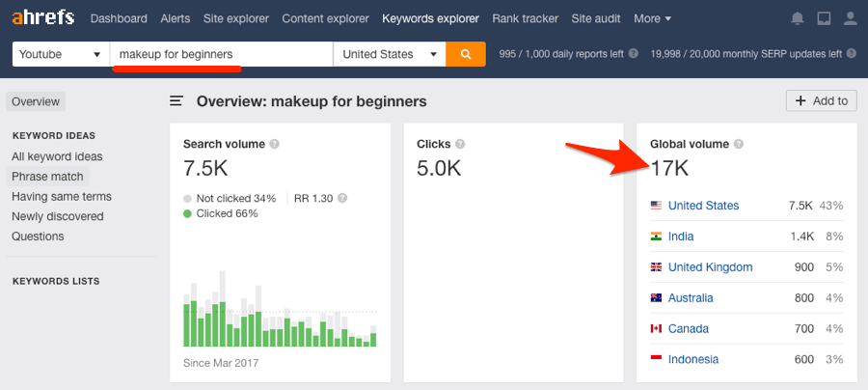
Task: Open the notifications bell
Action: [x=798, y=19]
